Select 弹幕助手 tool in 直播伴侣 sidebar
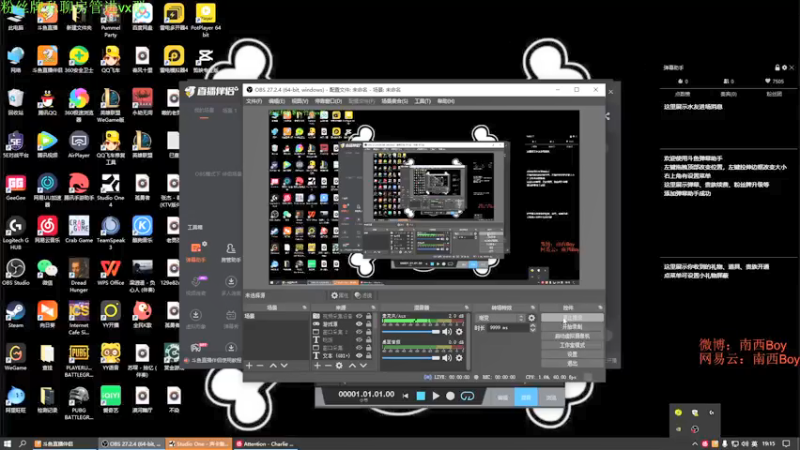This screenshot has height=450, width=800. 196,252
